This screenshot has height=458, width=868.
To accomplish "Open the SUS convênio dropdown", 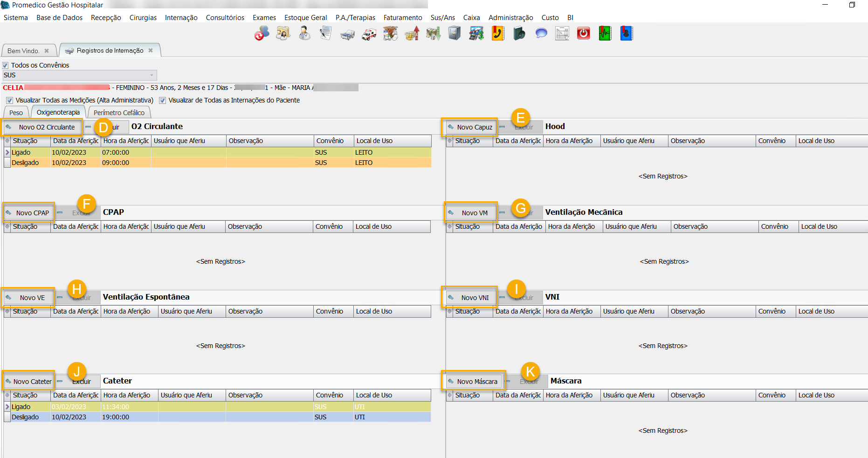I will (152, 75).
